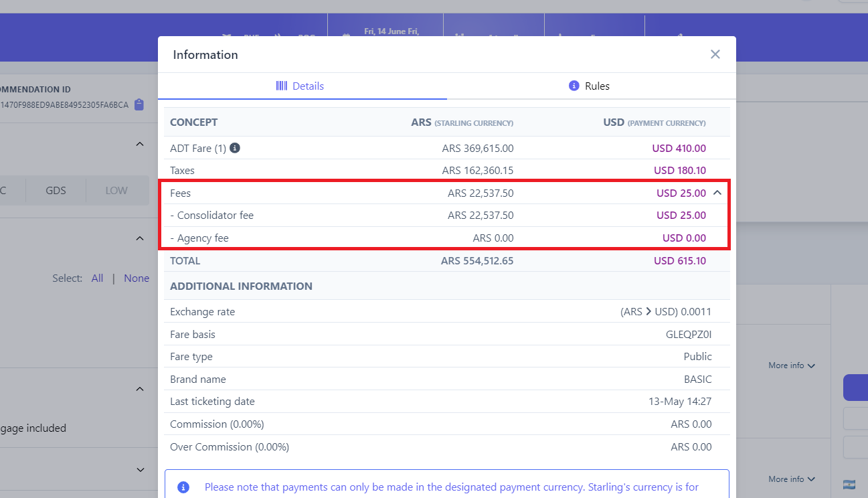Image resolution: width=868 pixels, height=498 pixels.
Task: Collapse the sidebar section above the GDS buttons
Action: pyautogui.click(x=140, y=144)
